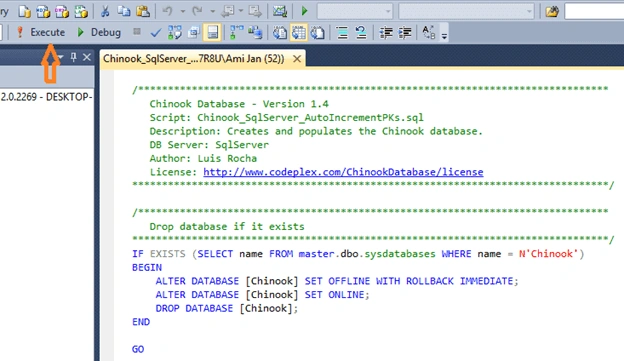Click the Decrease Indent icon
Viewport: 624px width, 361px height.
[386, 33]
